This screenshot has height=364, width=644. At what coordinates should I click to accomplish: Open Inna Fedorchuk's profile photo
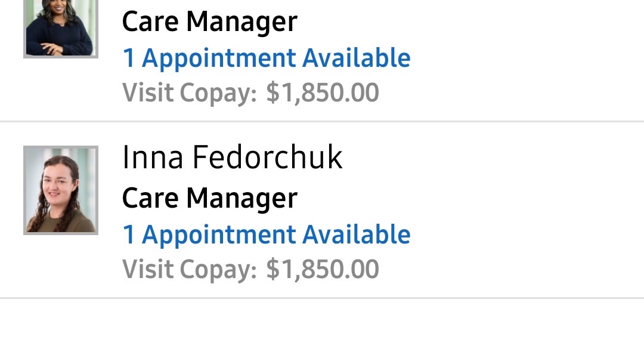[x=61, y=190]
